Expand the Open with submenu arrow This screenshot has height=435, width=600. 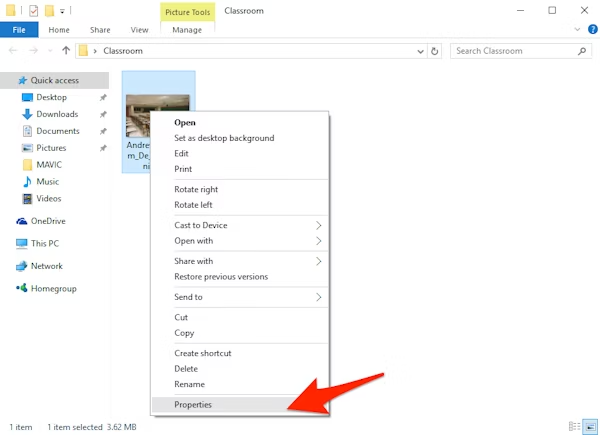319,241
